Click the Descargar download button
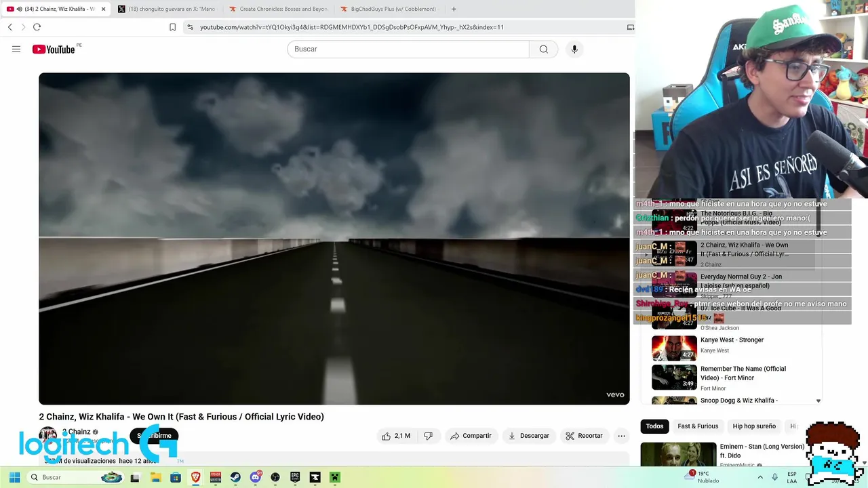This screenshot has height=488, width=868. tap(529, 436)
